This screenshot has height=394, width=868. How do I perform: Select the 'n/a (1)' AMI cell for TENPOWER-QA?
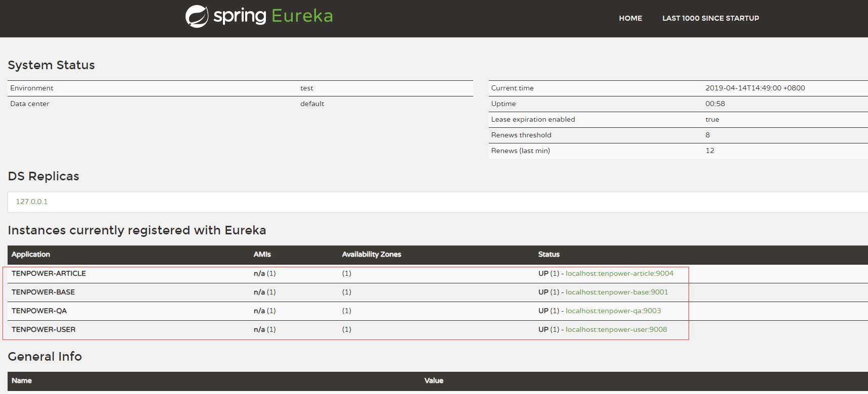click(265, 311)
